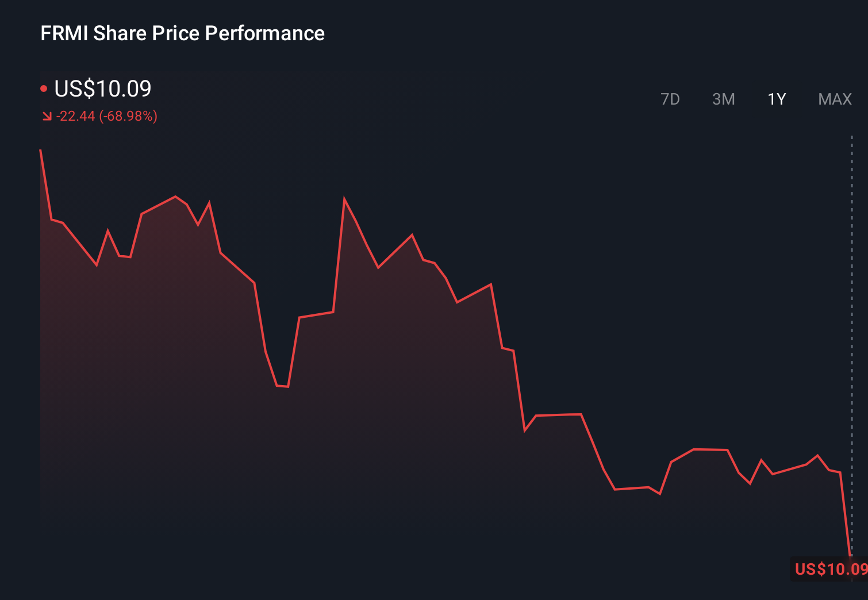The image size is (868, 600).
Task: Click the flat plateau section of the line
Action: 558,415
